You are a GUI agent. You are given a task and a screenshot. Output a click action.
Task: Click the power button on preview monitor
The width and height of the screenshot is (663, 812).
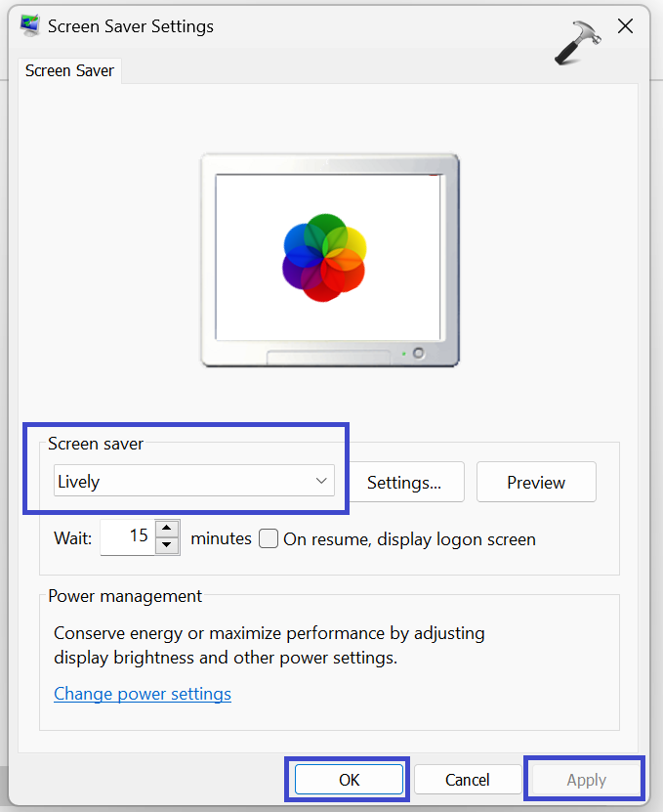[x=419, y=353]
